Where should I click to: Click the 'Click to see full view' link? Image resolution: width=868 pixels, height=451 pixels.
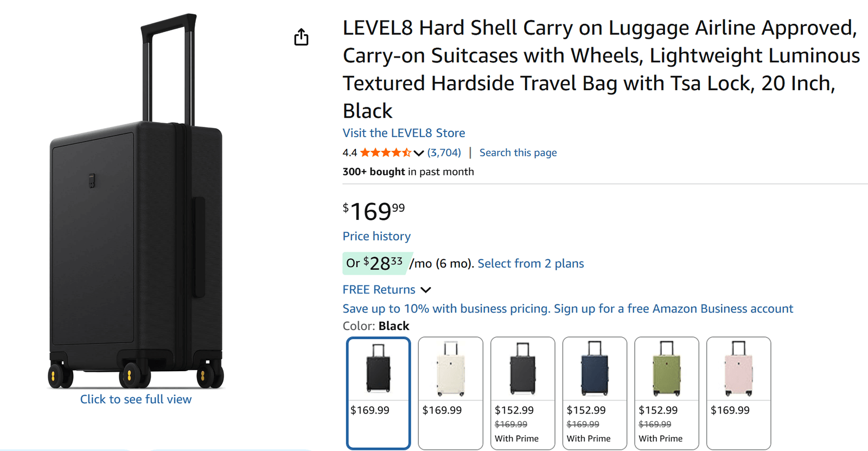(136, 399)
